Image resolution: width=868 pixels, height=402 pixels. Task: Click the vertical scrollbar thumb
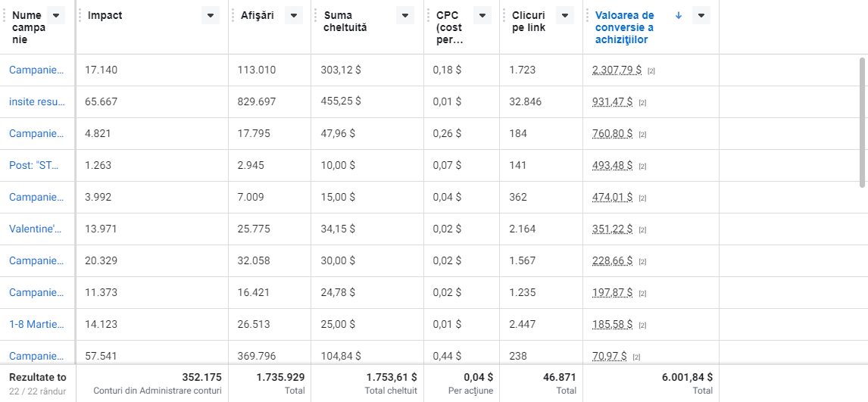coord(863,121)
